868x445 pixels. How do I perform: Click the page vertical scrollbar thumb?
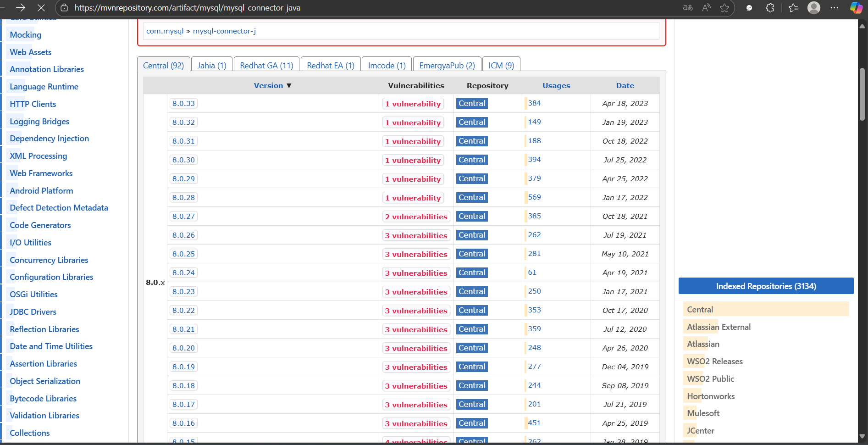[x=862, y=94]
